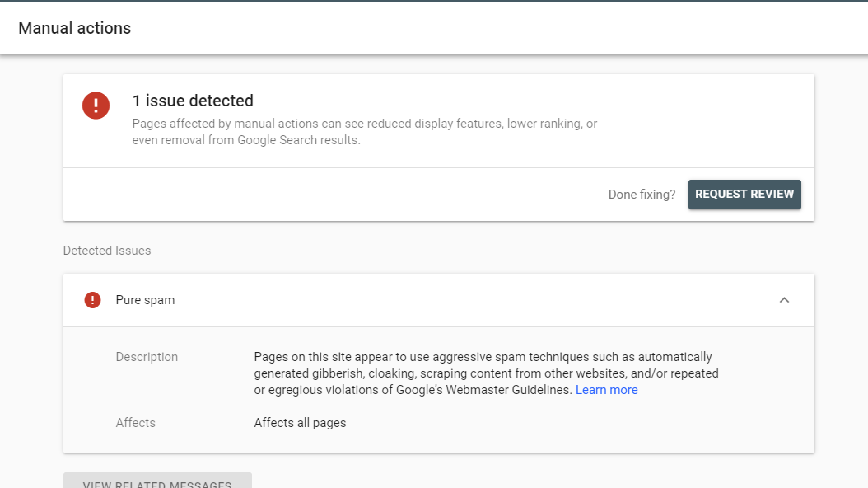Viewport: 868px width, 488px height.
Task: Click the 'Google's Webmaster Guidelines' text
Action: 509,390
